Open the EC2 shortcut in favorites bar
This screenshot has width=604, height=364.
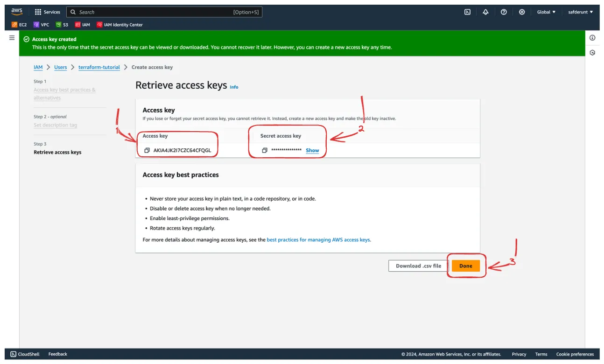point(19,25)
